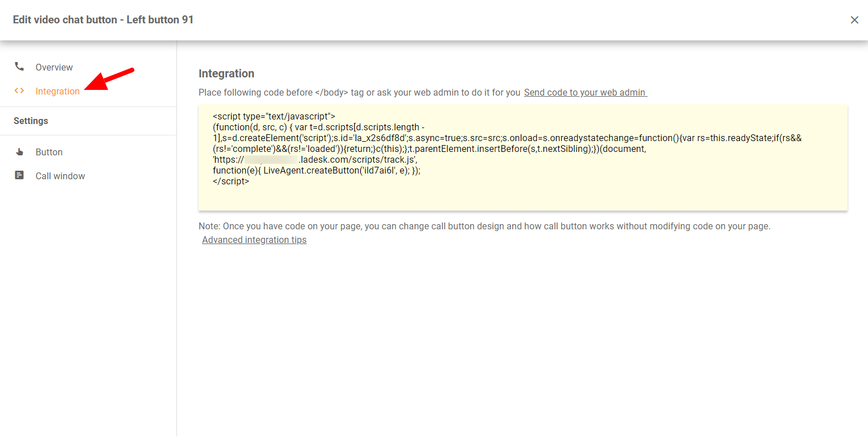Select the Integration menu label
The width and height of the screenshot is (868, 437).
pos(57,91)
